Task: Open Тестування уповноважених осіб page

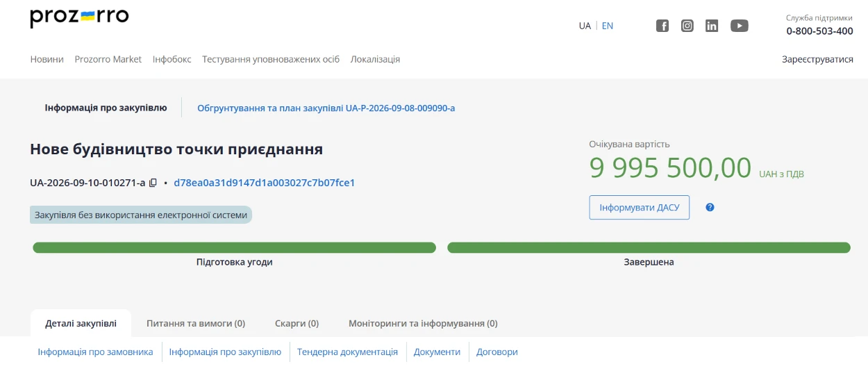Action: (x=271, y=59)
